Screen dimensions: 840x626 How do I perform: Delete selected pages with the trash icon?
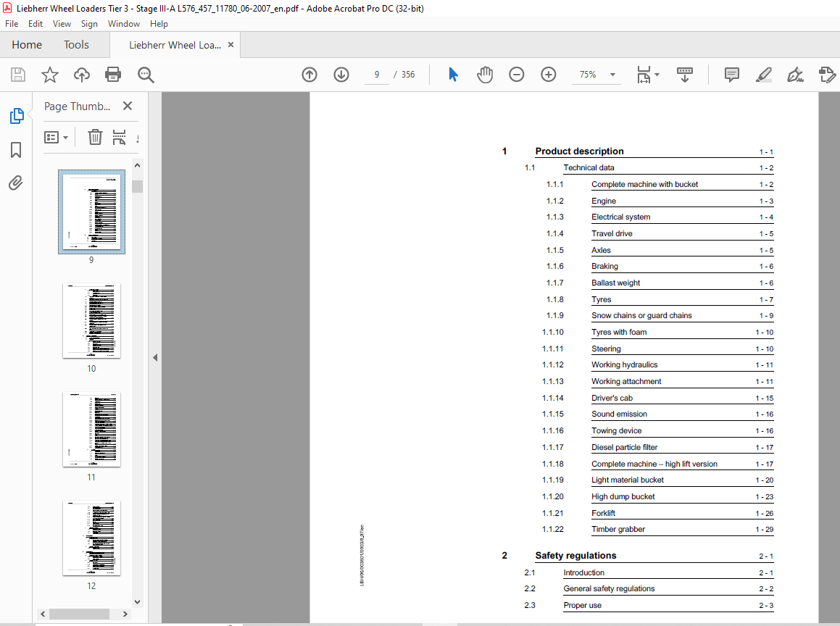(x=95, y=137)
